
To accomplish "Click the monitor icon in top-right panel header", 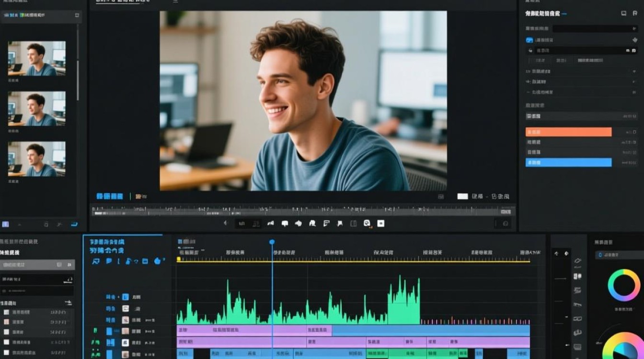I will coord(623,13).
